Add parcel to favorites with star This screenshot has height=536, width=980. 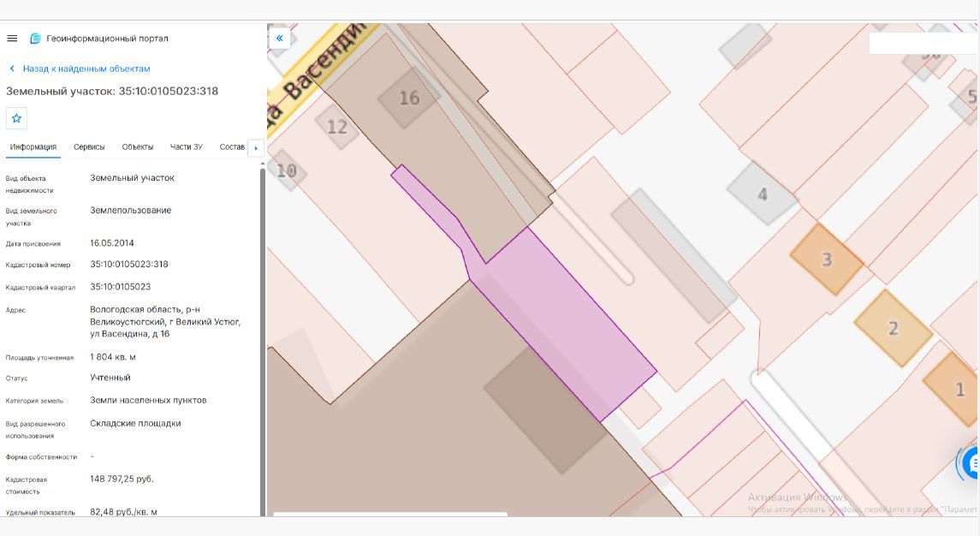pos(17,118)
